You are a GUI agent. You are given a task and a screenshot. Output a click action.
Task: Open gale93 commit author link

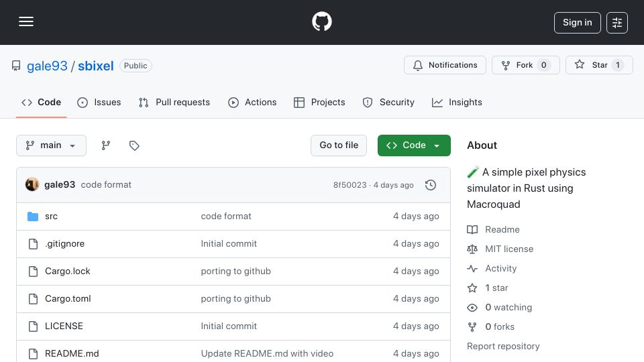coord(60,185)
